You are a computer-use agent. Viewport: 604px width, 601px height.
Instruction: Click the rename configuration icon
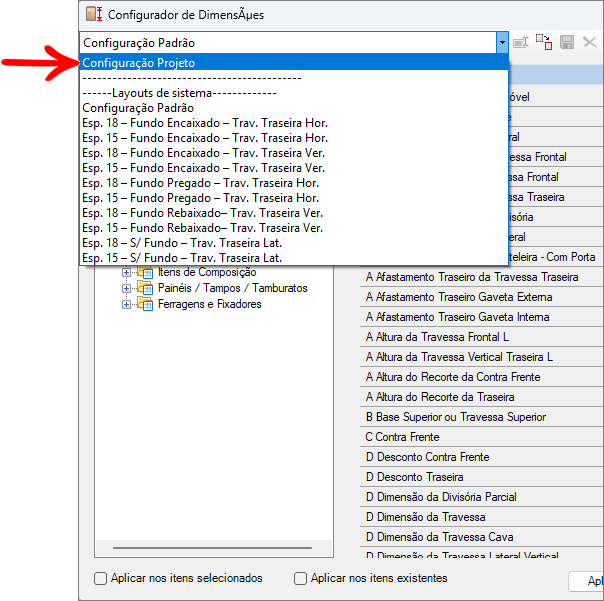(520, 42)
